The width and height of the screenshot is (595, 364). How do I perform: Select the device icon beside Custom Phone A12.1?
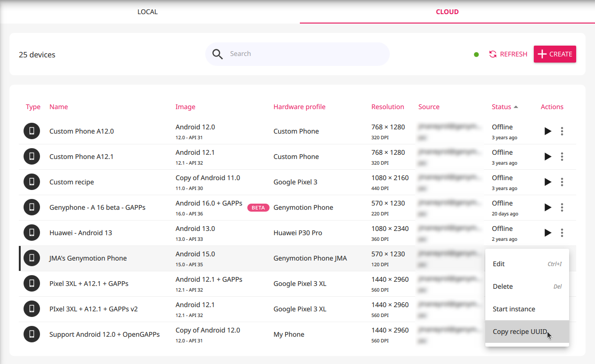[x=32, y=157]
